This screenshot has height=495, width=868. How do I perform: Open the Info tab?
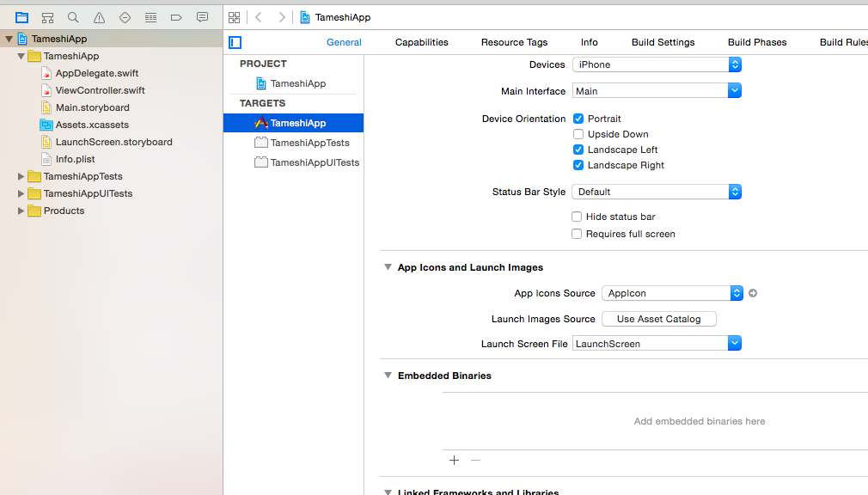[x=589, y=42]
